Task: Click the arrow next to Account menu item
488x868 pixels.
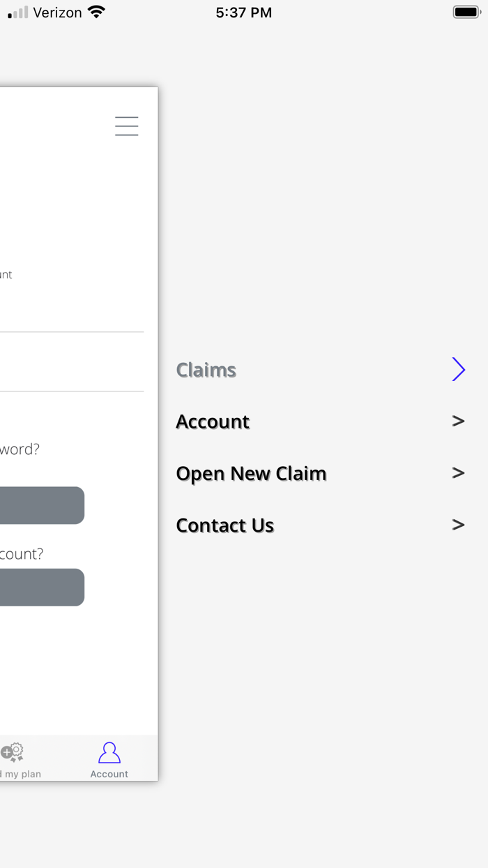Action: tap(458, 421)
